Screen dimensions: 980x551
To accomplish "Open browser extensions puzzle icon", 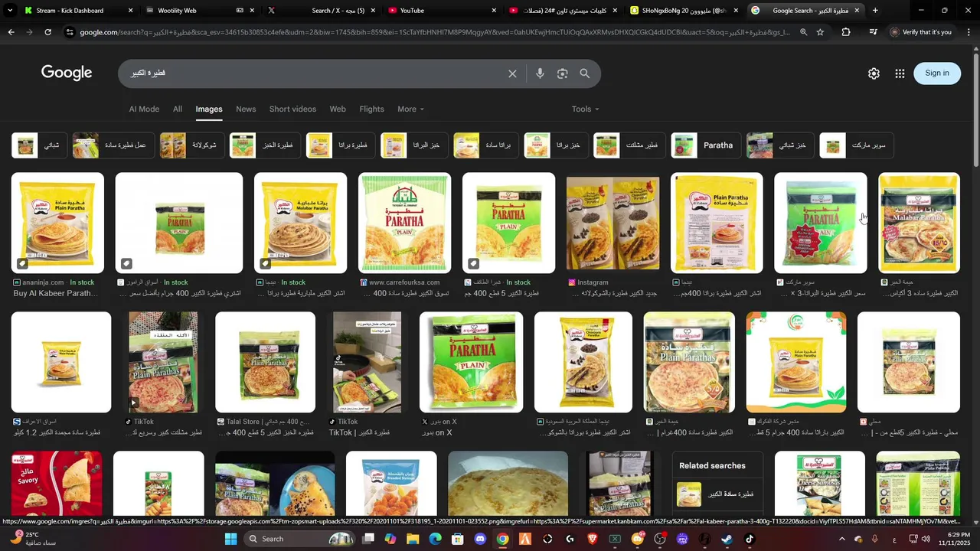I will tap(846, 32).
